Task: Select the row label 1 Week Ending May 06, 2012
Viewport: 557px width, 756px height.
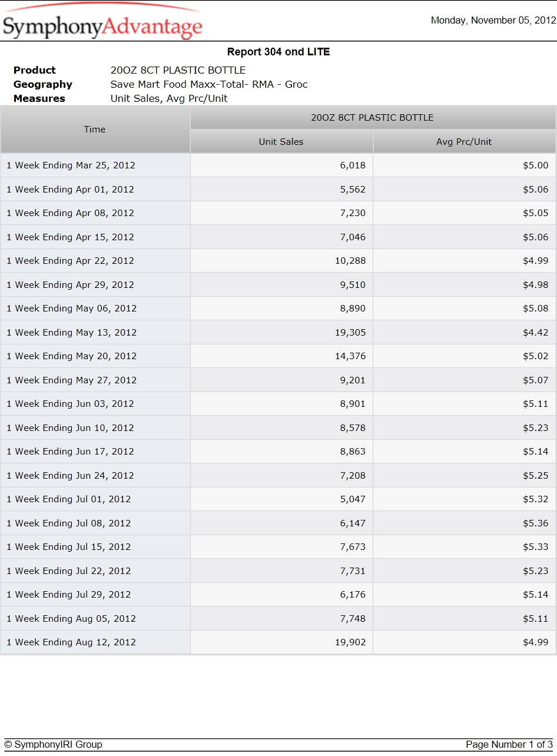Action: [71, 309]
